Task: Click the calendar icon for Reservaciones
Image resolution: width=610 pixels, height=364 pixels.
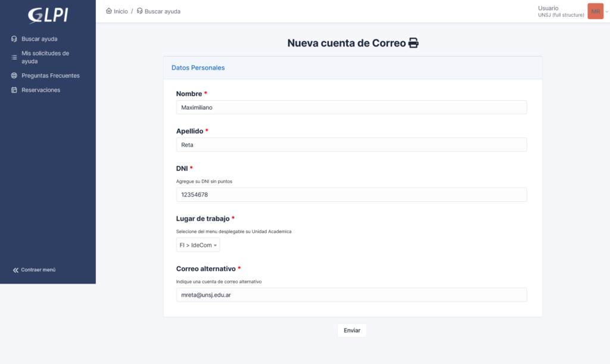Action: tap(14, 90)
